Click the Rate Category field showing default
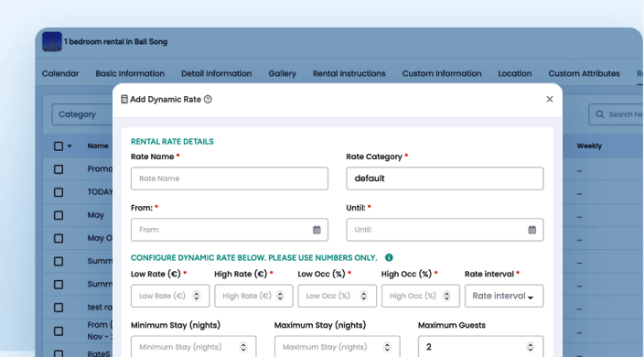Screen dimensions: 644x357 [x=445, y=178]
